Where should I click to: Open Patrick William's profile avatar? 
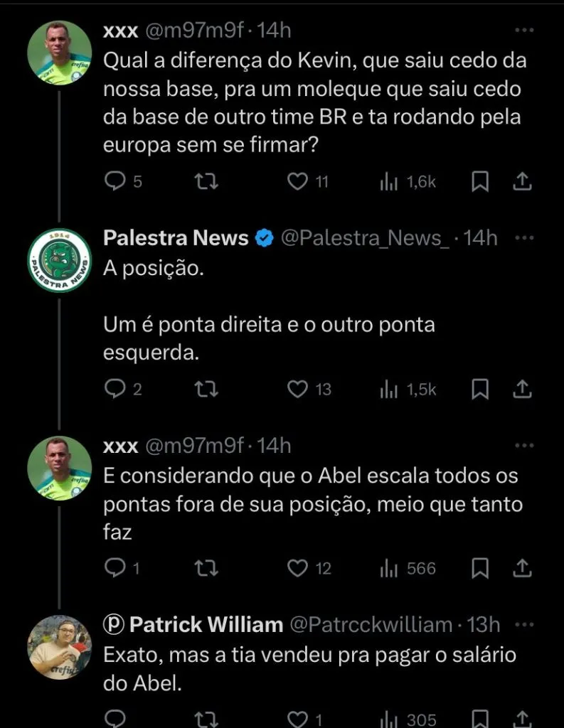(x=59, y=647)
